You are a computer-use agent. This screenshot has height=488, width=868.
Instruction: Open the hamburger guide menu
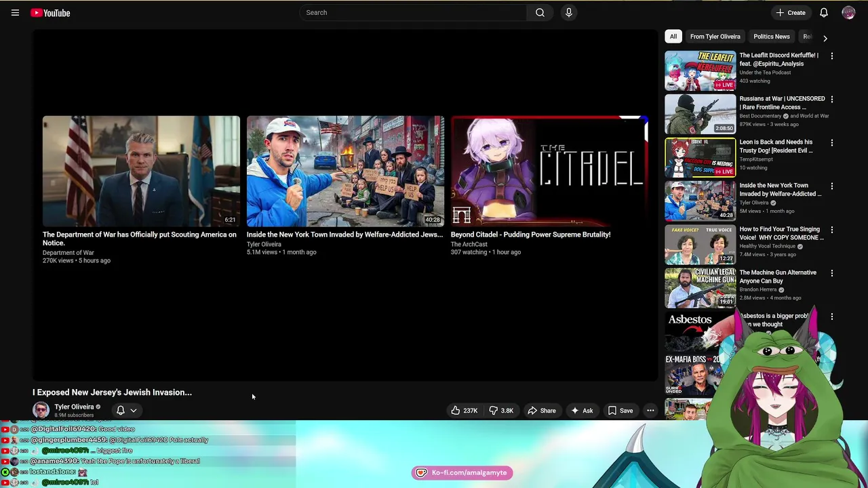(15, 13)
